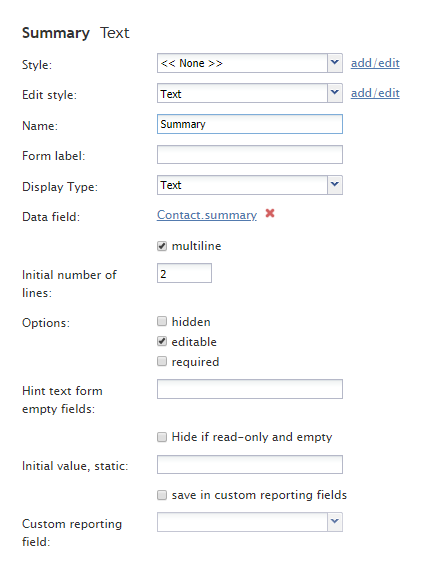The height and width of the screenshot is (569, 440).
Task: Open the Contact.summary data field link
Action: 207,215
